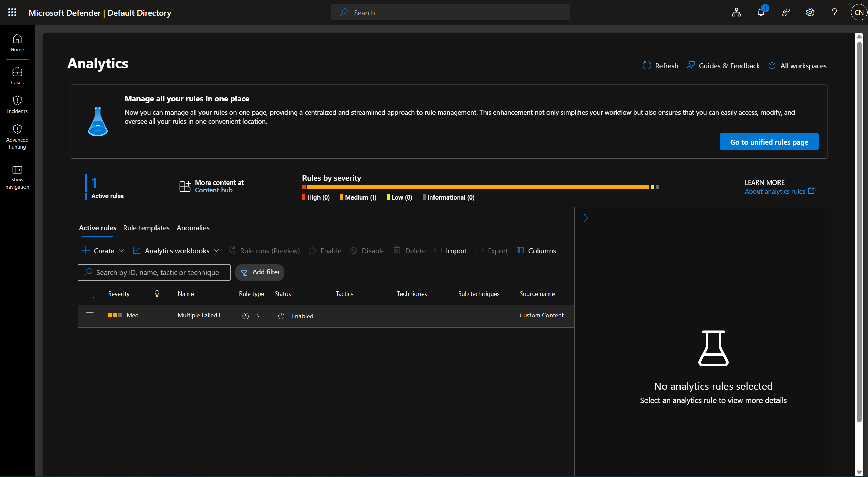Image resolution: width=868 pixels, height=477 pixels.
Task: Open Incidents from the sidebar
Action: 17,105
